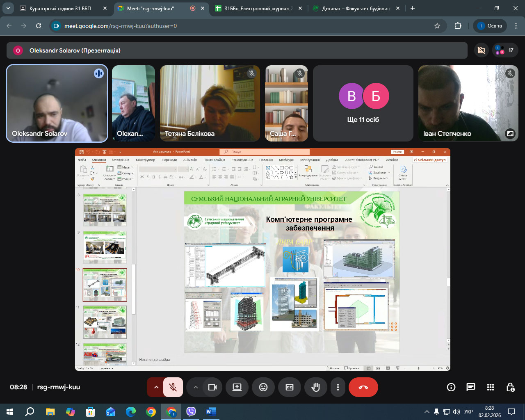
Task: Turn on closed captions
Action: pos(290,387)
